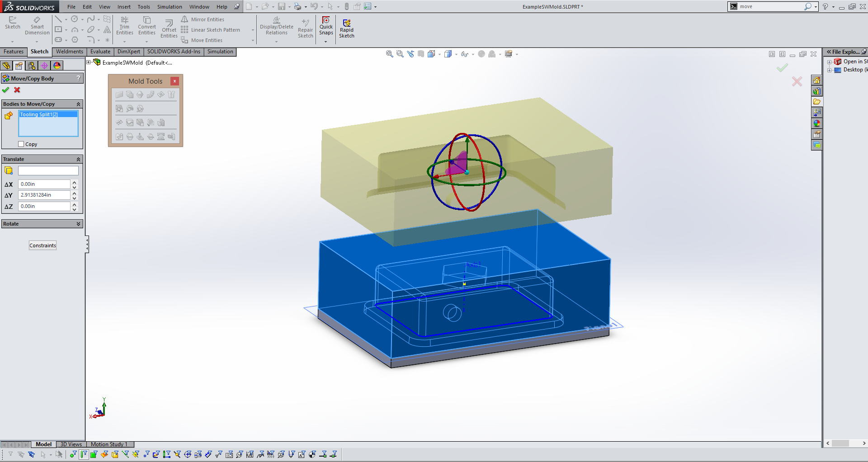Cancel Move/Copy Body with red X
Image resolution: width=868 pixels, height=462 pixels.
tap(17, 90)
